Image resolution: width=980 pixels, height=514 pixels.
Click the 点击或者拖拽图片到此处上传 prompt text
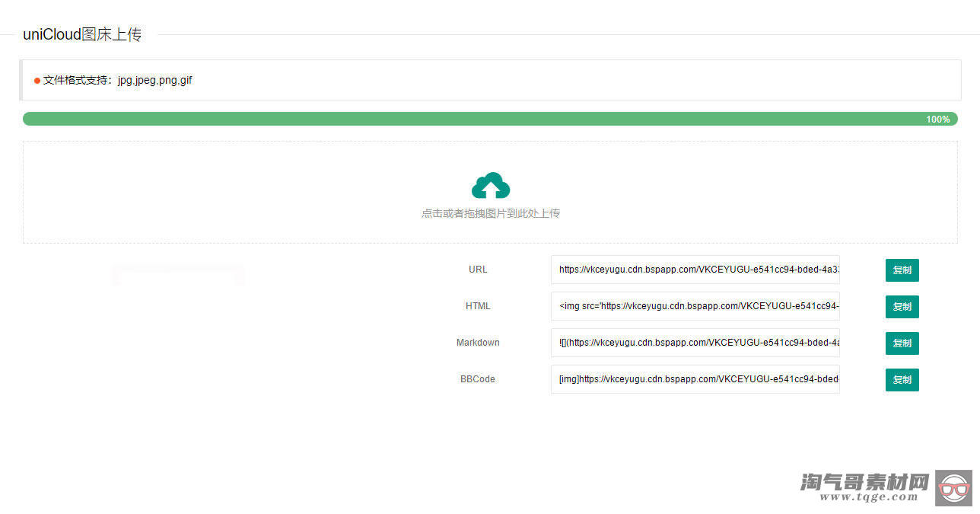(490, 213)
